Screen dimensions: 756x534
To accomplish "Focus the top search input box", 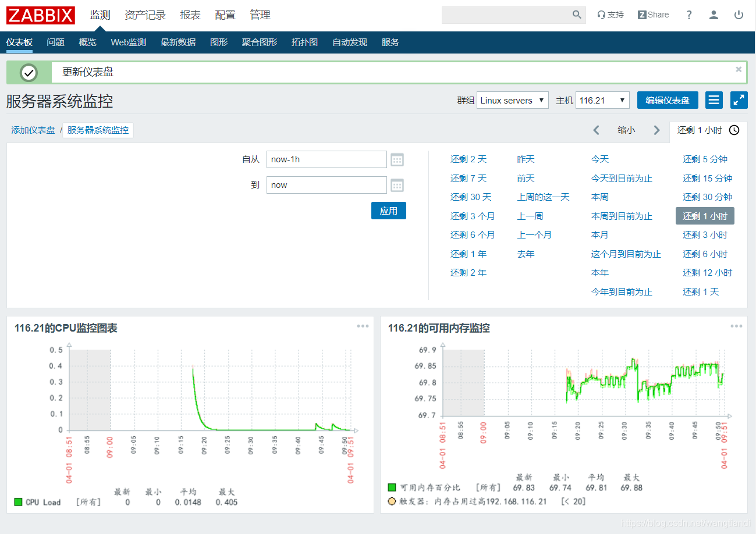I will tap(506, 15).
